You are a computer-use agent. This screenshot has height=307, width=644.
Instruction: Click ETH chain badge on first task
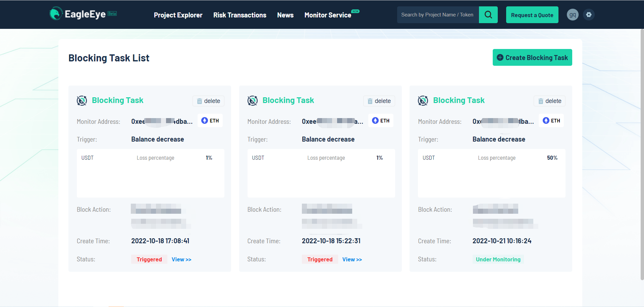pos(210,121)
